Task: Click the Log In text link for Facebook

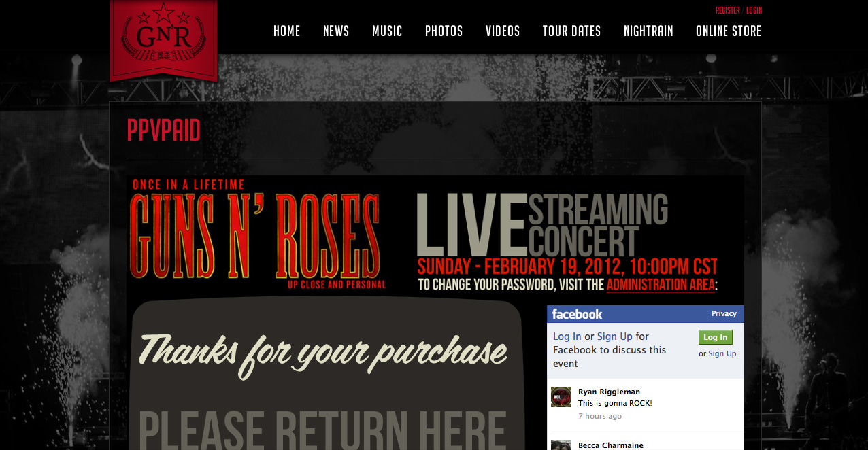Action: click(x=567, y=336)
